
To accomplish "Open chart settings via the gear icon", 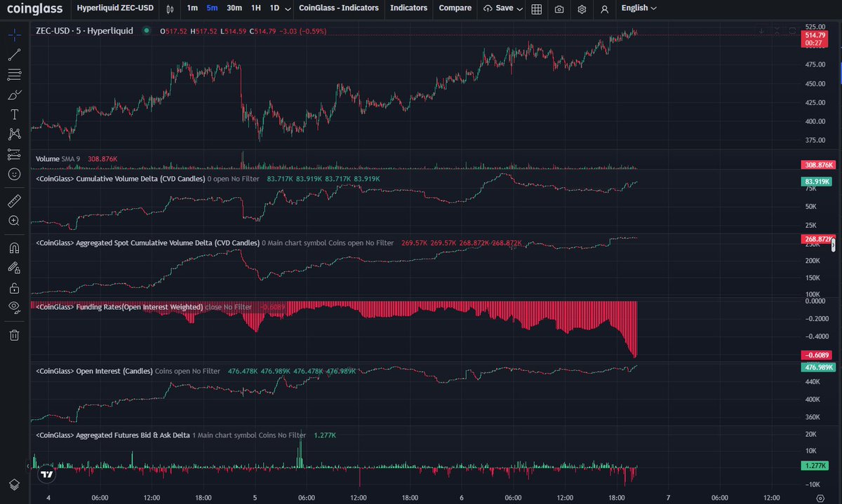I will (580, 9).
